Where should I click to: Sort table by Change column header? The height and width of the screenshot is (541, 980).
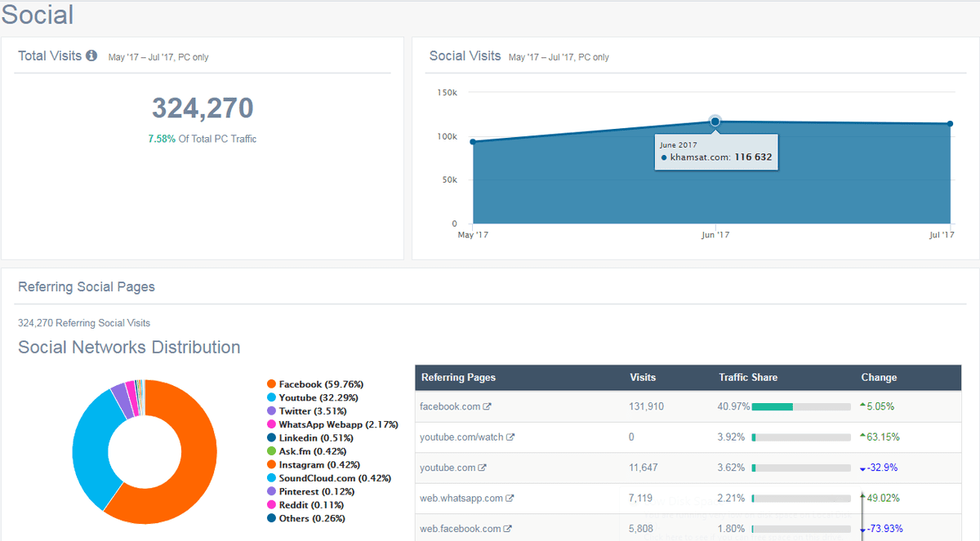point(879,378)
